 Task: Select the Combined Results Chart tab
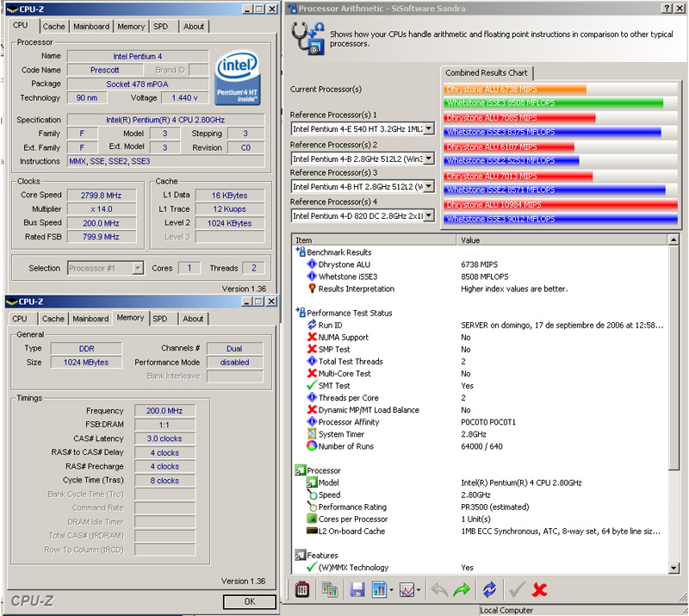point(487,72)
